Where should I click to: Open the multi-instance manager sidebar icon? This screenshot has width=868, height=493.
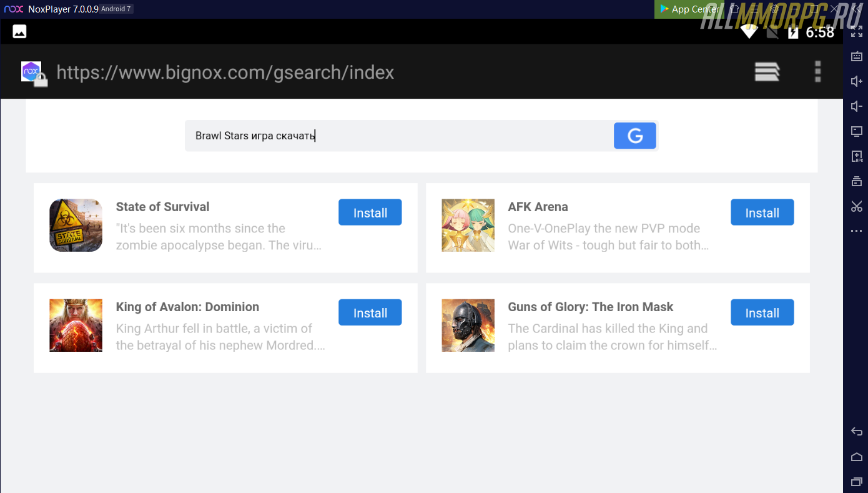857,181
